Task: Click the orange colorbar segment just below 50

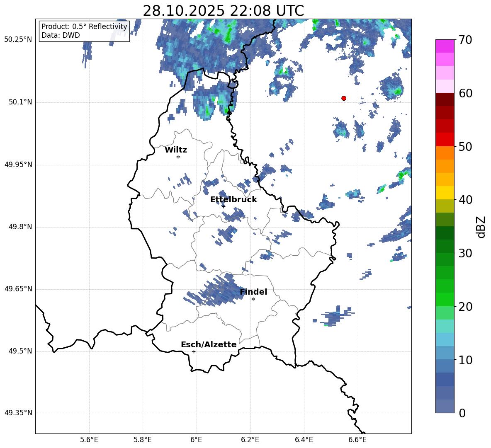Action: tap(445, 153)
